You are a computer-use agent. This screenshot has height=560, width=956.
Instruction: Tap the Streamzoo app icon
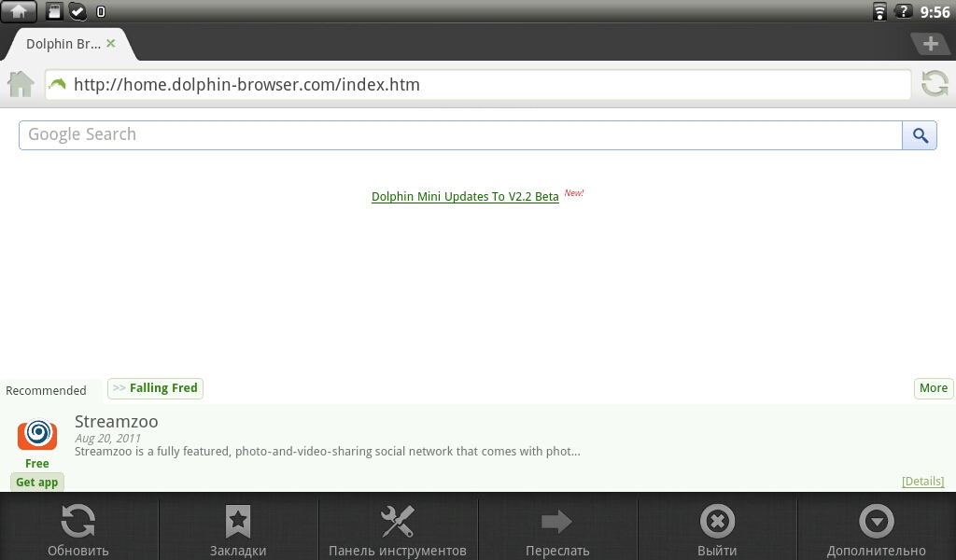click(37, 434)
